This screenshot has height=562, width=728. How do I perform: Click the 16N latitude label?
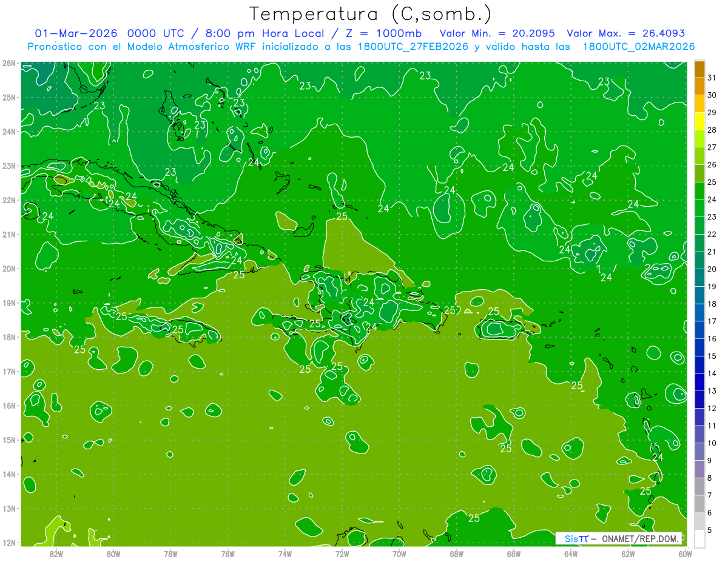8,406
